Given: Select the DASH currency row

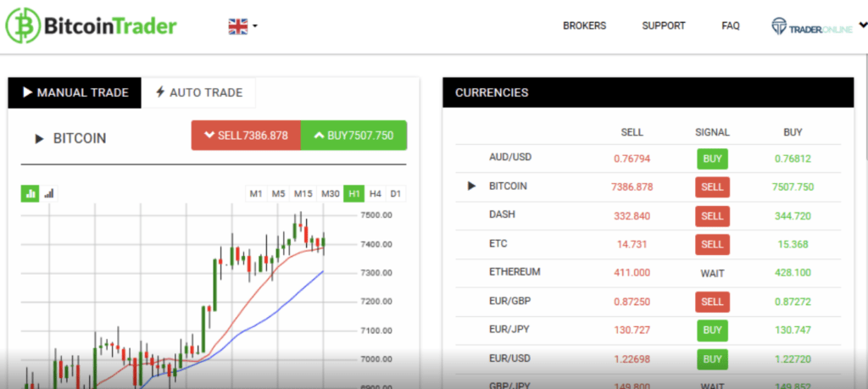Looking at the screenshot, I should (x=648, y=216).
